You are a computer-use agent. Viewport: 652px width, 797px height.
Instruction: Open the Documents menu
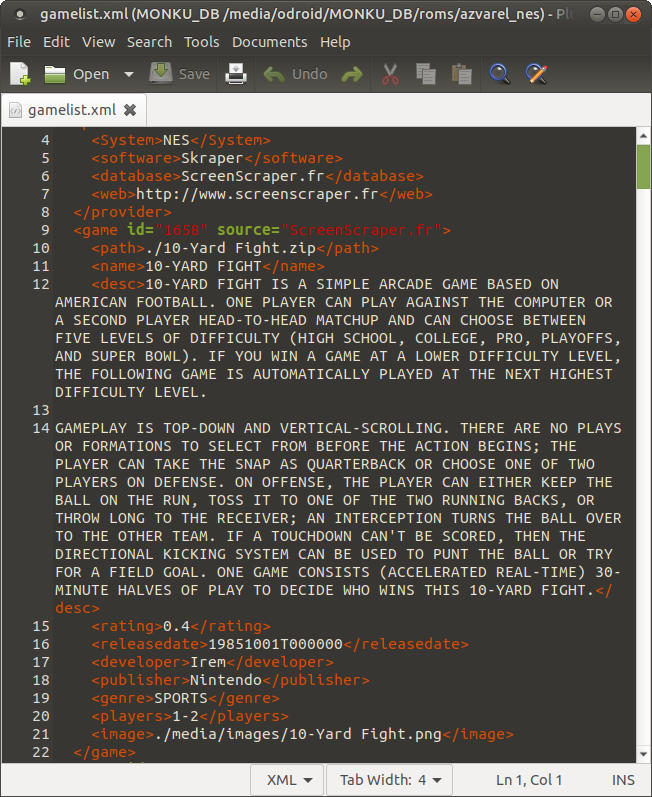(269, 42)
